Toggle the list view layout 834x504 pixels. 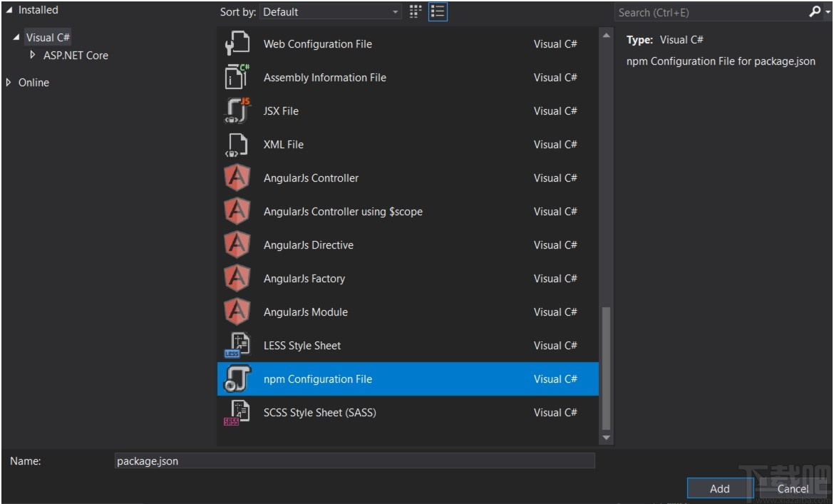click(437, 11)
